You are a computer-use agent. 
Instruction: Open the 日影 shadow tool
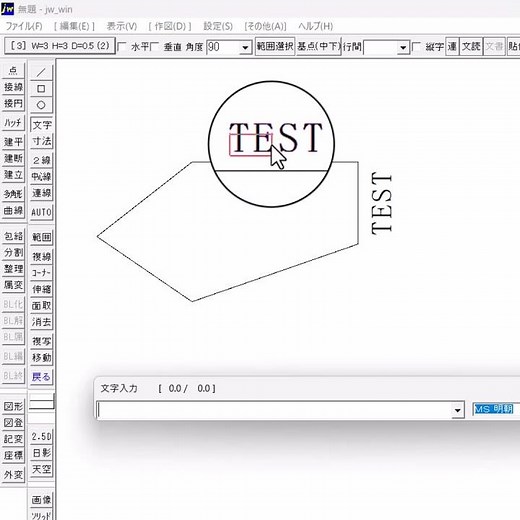pos(42,453)
